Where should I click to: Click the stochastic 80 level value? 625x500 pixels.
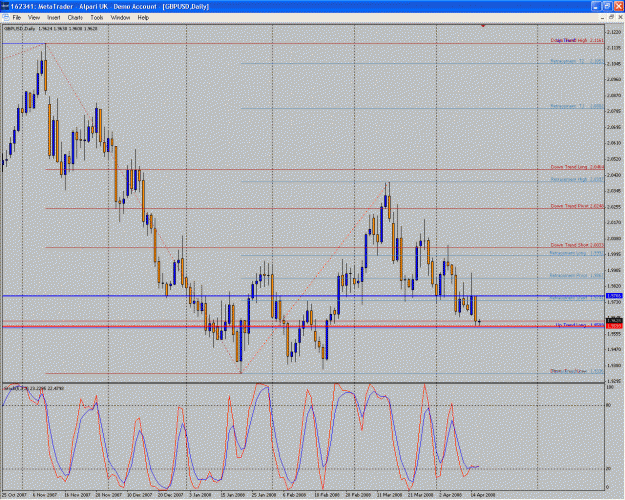[x=608, y=405]
